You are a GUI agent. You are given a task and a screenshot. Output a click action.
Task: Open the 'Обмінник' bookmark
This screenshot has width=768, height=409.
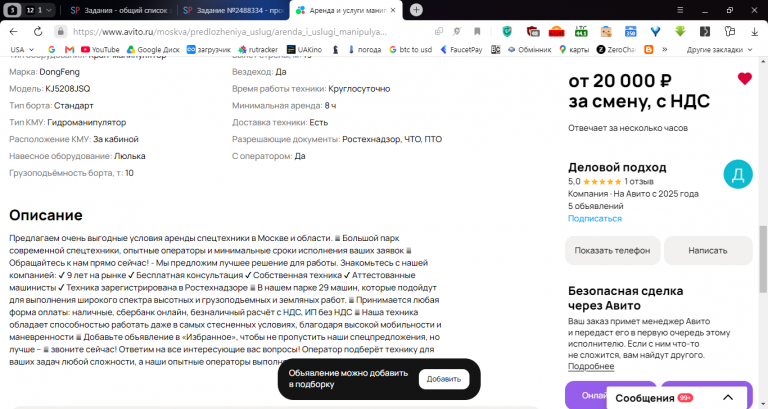tap(529, 49)
